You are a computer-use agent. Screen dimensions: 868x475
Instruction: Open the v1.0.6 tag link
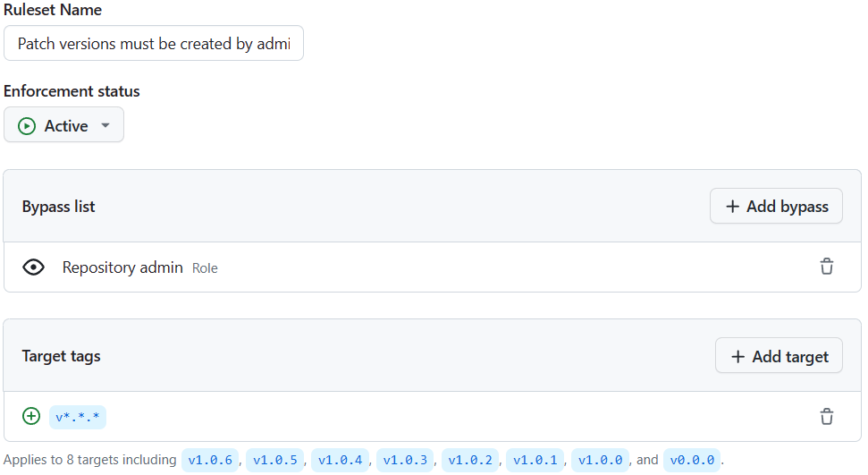point(210,460)
